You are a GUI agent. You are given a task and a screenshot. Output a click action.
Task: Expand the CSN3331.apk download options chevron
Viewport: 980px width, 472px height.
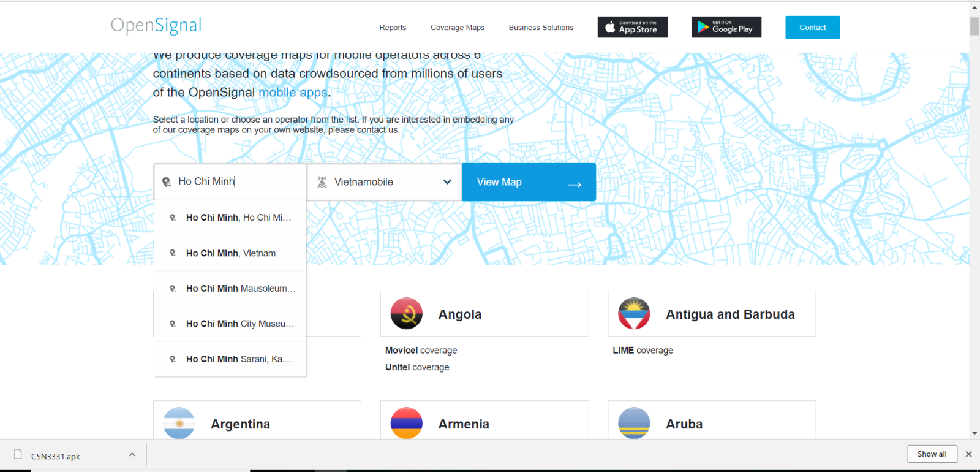132,455
